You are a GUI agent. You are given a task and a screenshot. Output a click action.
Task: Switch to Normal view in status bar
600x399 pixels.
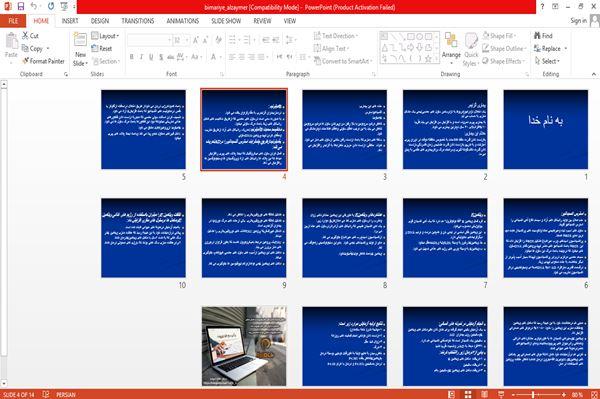pos(452,394)
